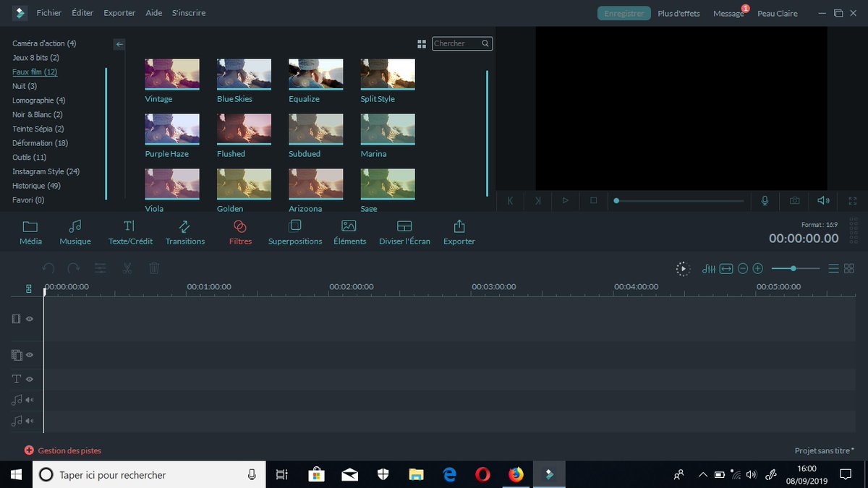The height and width of the screenshot is (488, 868).
Task: Open the Éléments panel
Action: point(349,231)
